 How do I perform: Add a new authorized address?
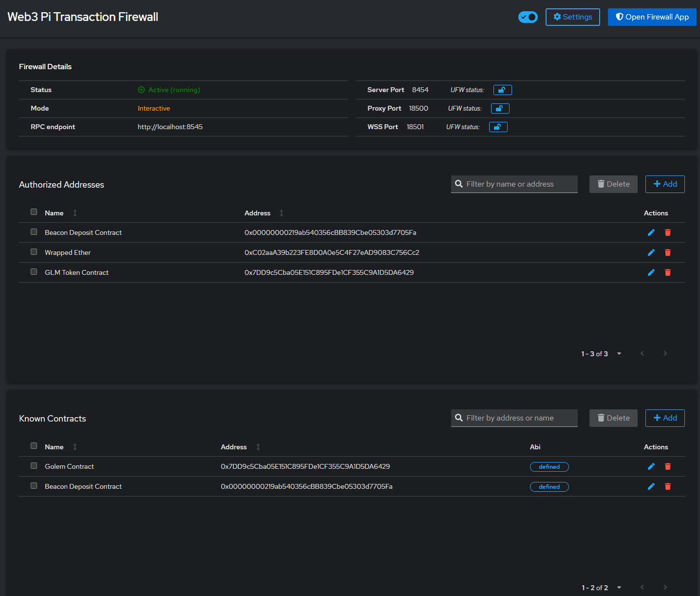point(664,184)
